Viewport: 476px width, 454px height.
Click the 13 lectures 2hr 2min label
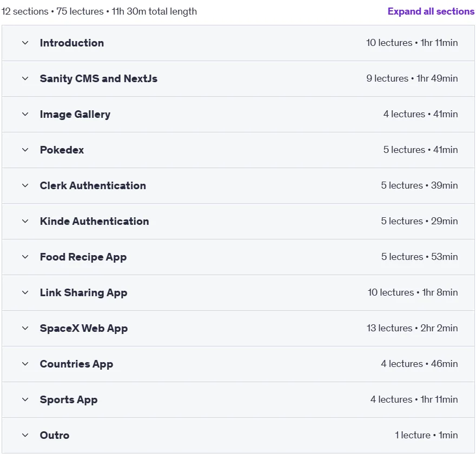[x=412, y=328]
